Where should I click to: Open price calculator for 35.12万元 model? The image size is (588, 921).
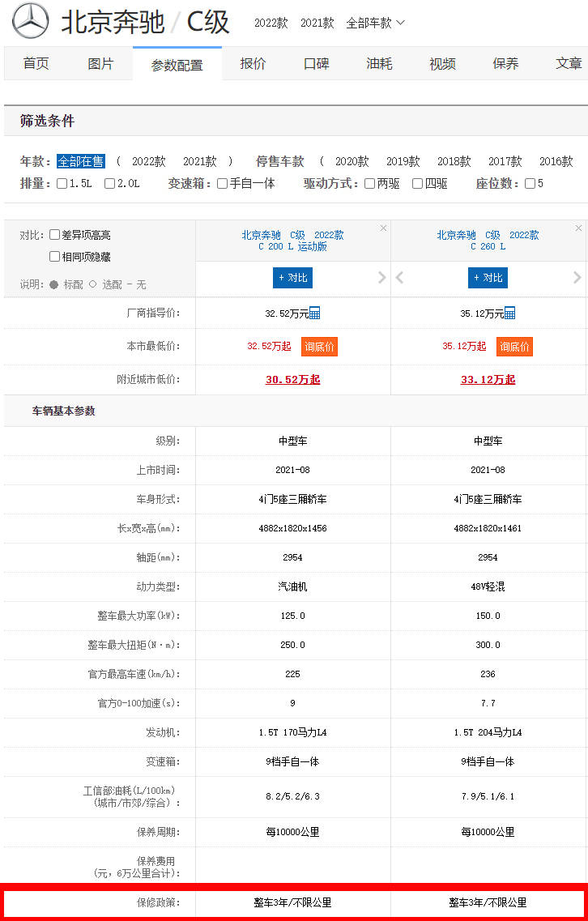coord(509,313)
